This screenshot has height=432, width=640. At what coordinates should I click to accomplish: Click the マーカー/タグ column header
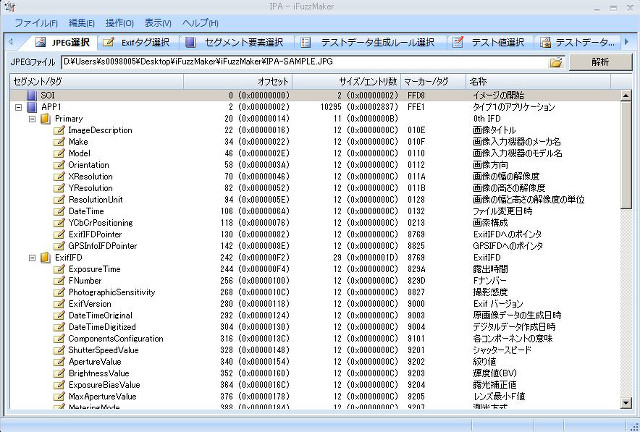(433, 82)
